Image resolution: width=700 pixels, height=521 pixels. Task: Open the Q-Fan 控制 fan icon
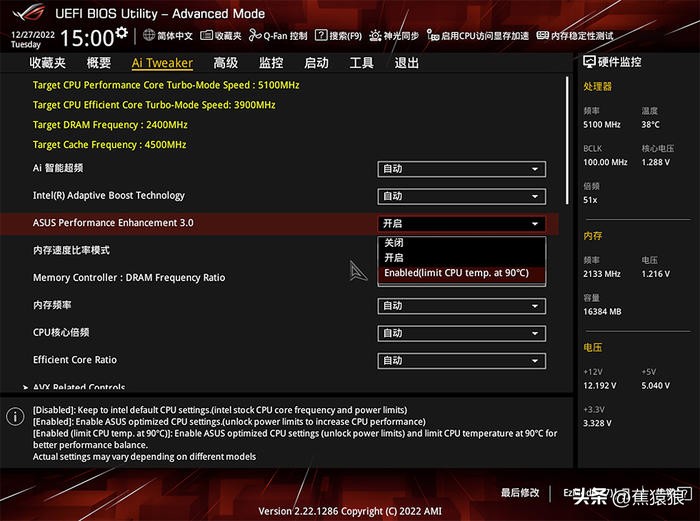[255, 35]
